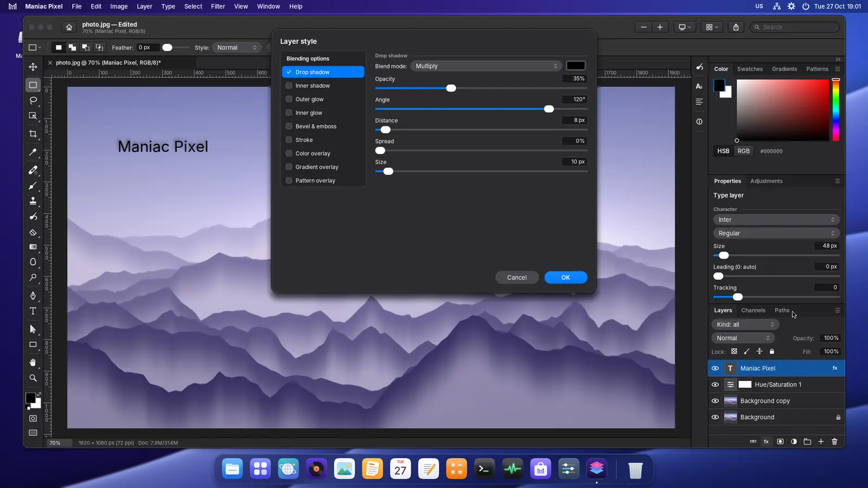This screenshot has height=488, width=868.
Task: Create a new group folder icon
Action: click(x=807, y=441)
